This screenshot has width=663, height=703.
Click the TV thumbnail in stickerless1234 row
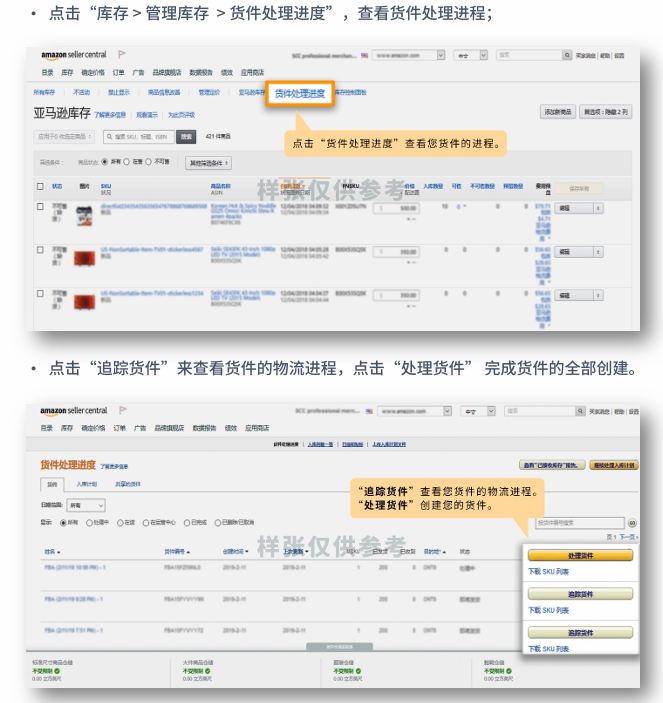(x=84, y=301)
